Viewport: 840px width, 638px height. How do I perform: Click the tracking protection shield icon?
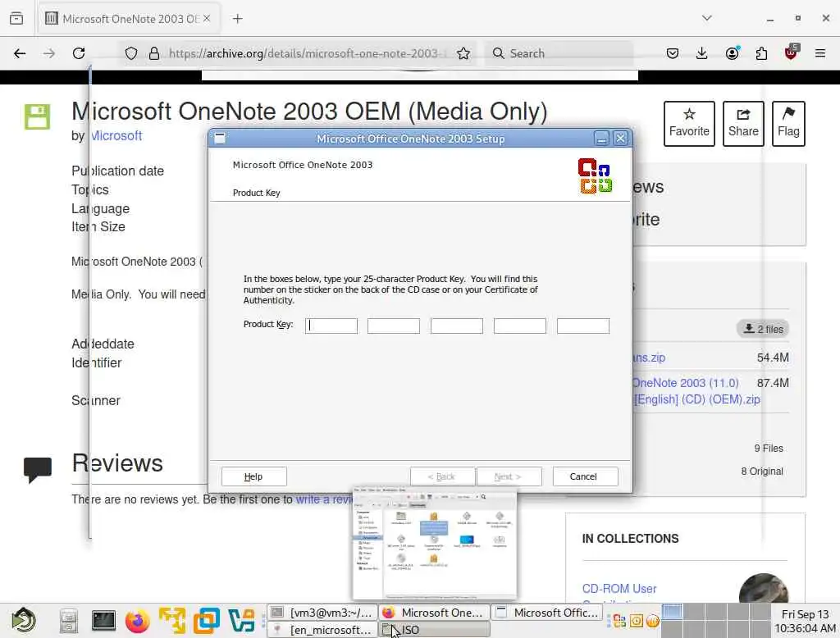pyautogui.click(x=131, y=53)
